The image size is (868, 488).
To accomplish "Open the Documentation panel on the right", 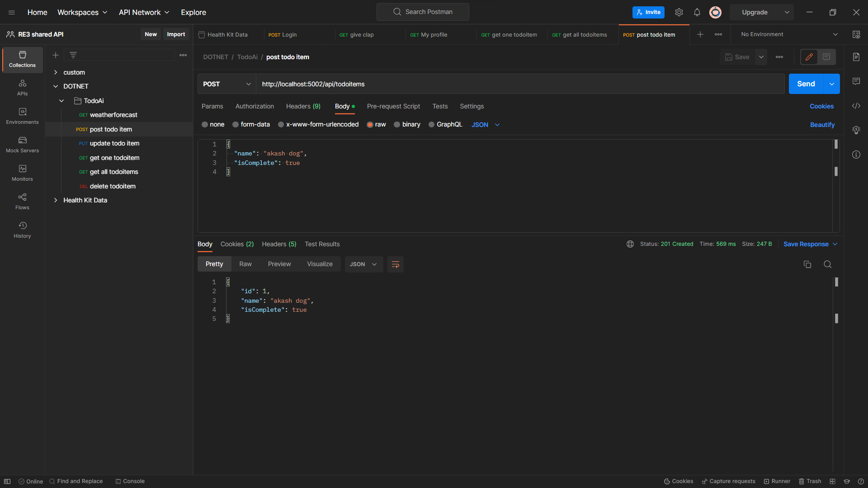I will click(857, 56).
